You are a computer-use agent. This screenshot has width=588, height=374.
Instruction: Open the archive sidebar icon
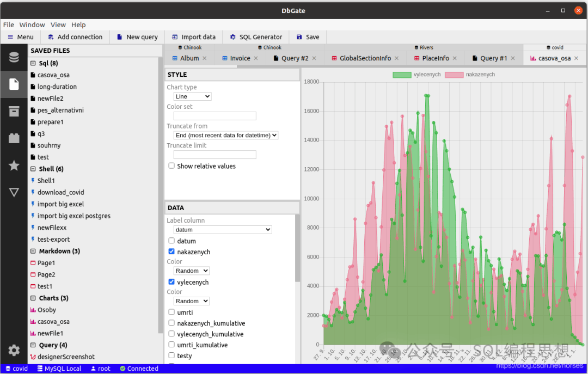click(x=14, y=111)
